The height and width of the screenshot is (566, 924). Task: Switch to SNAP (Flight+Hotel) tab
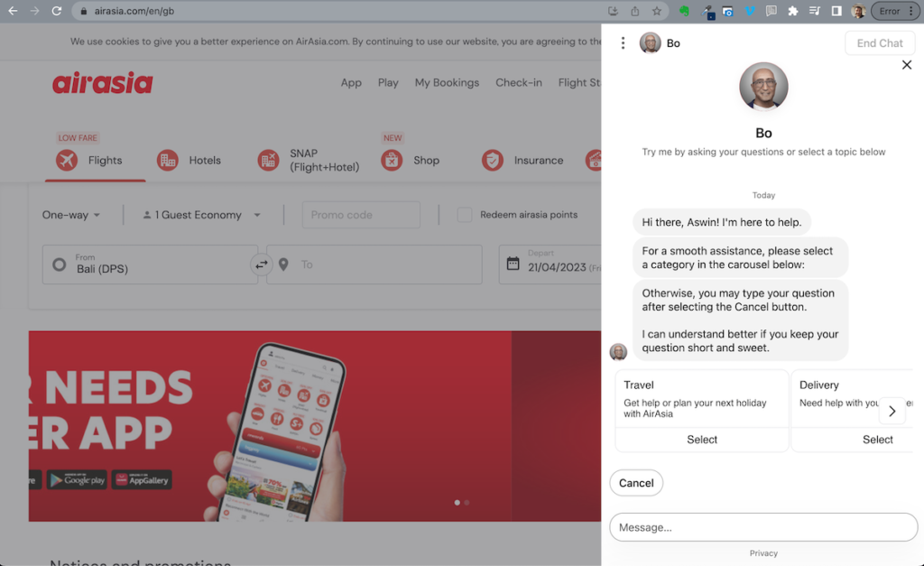[x=309, y=160]
